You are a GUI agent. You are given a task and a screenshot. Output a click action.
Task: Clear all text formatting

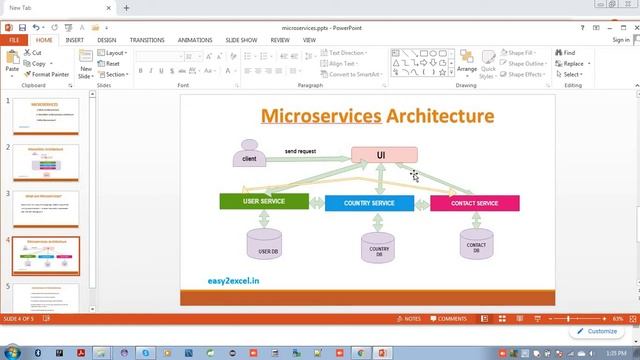point(233,56)
